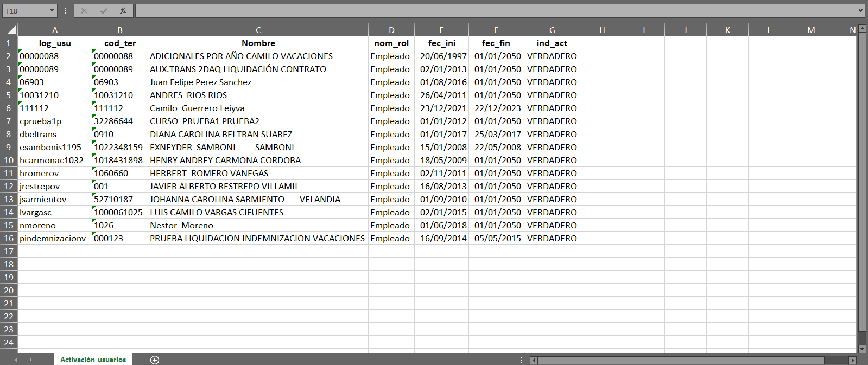Select date cell 22/12/2023

[496, 108]
